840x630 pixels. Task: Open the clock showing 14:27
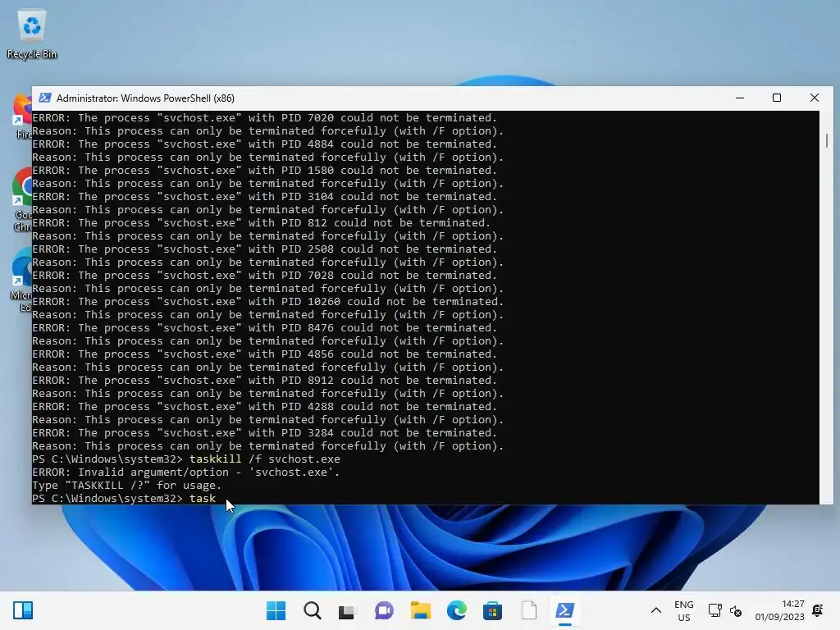pos(779,610)
